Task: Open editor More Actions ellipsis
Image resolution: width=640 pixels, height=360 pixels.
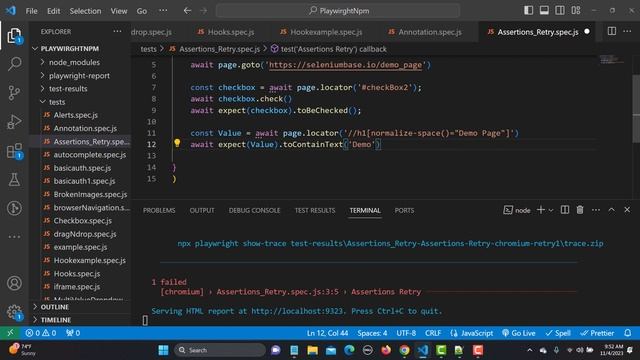Action: coord(627,31)
